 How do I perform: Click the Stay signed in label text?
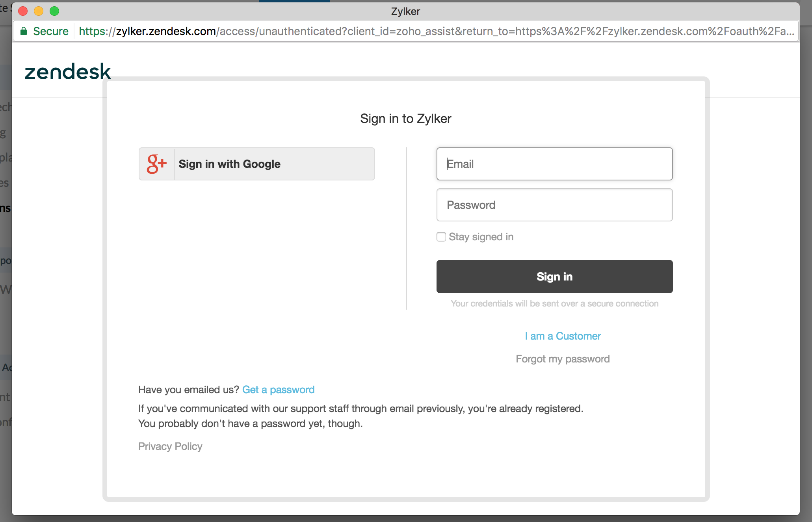(481, 237)
